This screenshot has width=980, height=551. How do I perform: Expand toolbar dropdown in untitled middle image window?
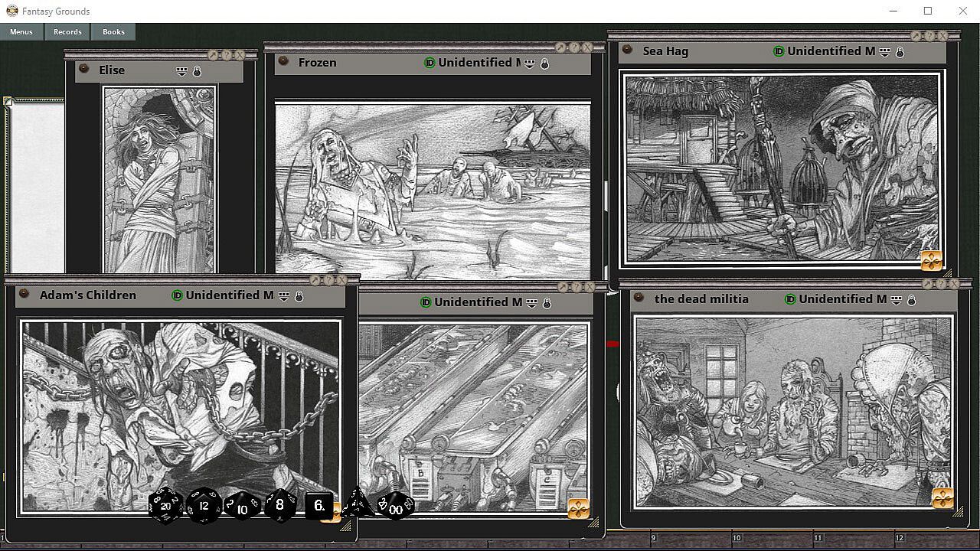531,303
